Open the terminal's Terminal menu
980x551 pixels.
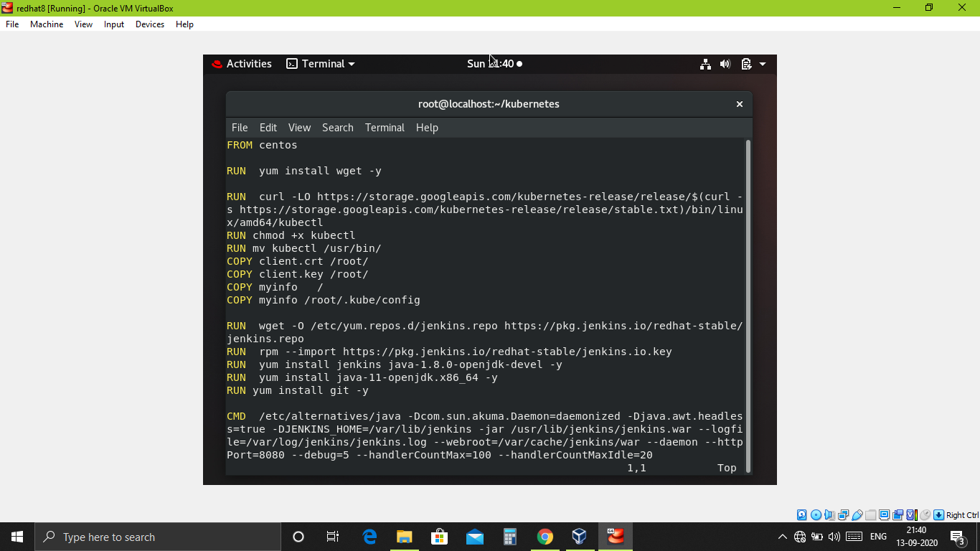coord(385,128)
